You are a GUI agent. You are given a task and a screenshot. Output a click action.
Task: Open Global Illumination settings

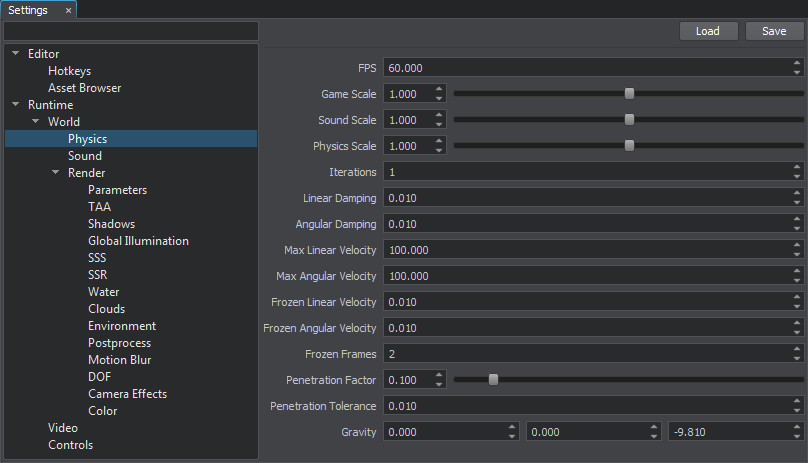[138, 241]
